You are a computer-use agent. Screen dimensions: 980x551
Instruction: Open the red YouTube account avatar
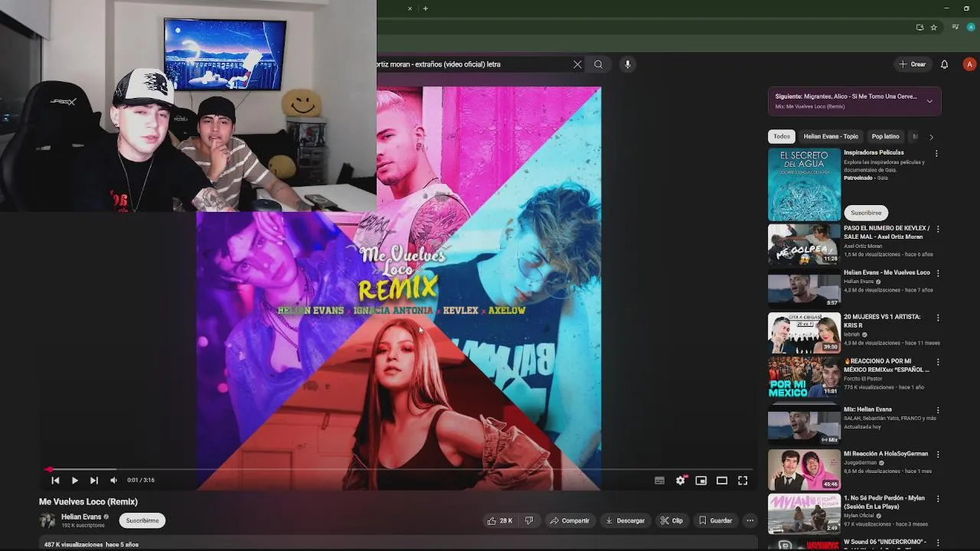pyautogui.click(x=969, y=64)
